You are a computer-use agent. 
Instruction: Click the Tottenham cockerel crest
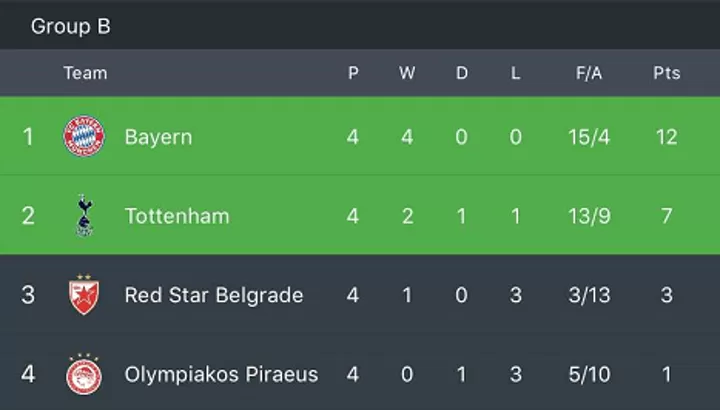84,215
